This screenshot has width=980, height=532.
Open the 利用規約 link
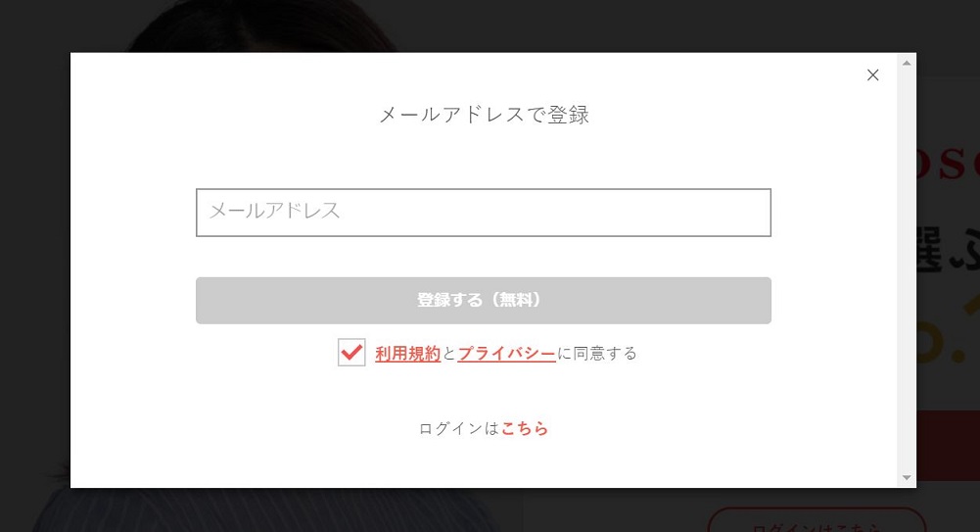click(x=407, y=354)
